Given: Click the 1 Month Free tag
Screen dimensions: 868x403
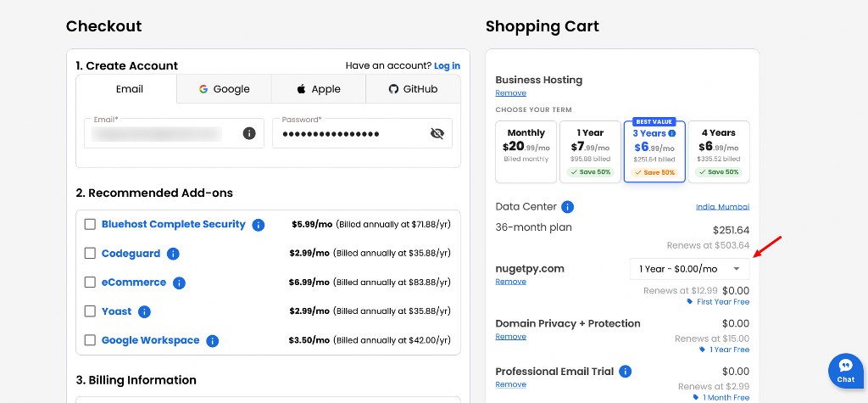Looking at the screenshot, I should [721, 397].
